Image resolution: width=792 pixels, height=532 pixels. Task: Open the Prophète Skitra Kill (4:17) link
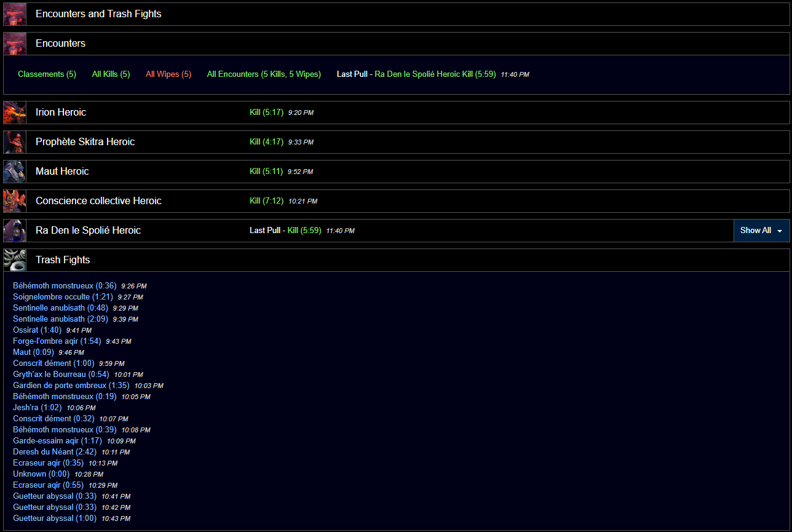click(266, 142)
